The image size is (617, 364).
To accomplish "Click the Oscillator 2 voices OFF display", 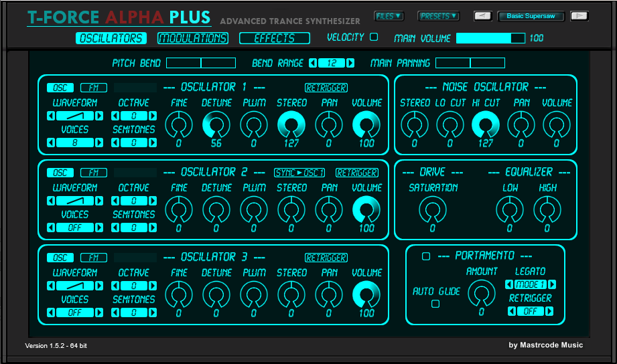I will pos(75,227).
